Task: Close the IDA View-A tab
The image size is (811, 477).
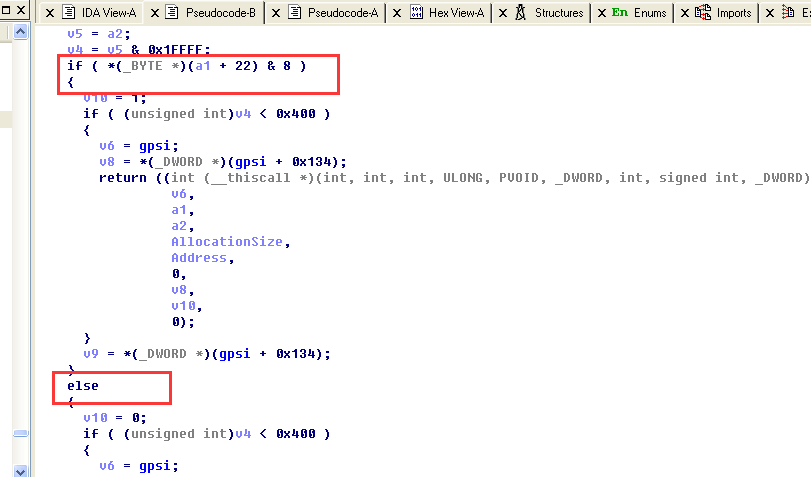Action: click(48, 13)
